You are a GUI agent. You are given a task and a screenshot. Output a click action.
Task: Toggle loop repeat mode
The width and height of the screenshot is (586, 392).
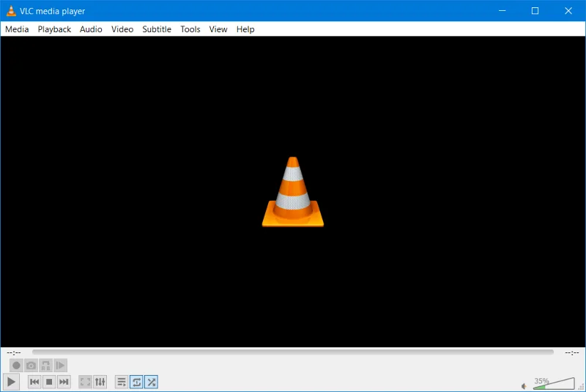136,382
